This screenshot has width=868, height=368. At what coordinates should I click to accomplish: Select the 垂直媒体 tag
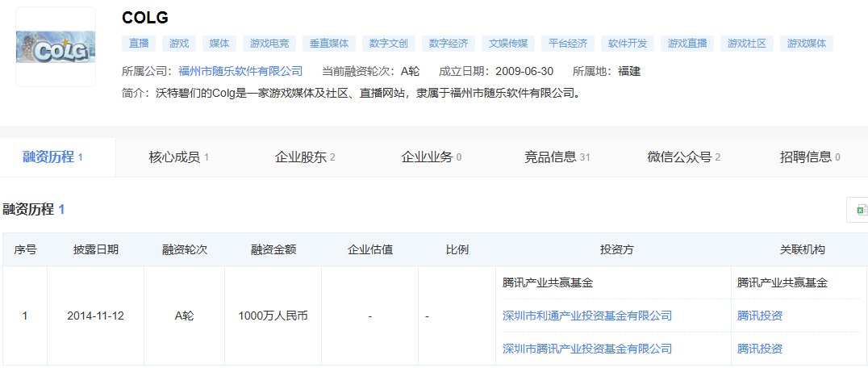(x=329, y=44)
